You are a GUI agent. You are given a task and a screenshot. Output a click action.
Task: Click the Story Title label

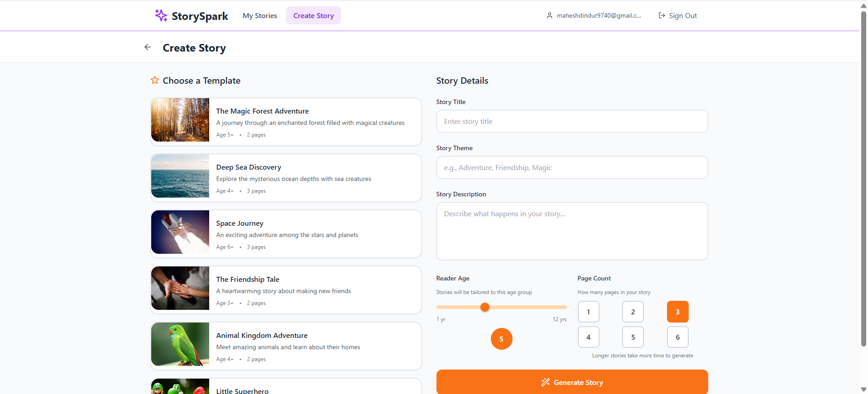[451, 102]
